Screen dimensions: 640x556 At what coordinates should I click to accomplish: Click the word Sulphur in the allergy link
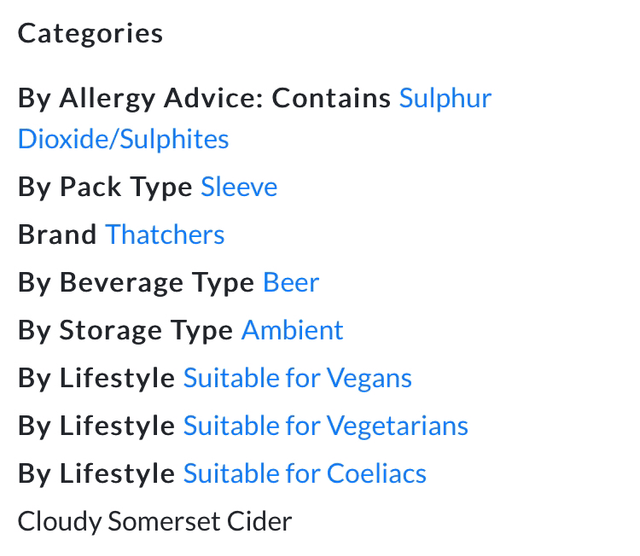click(x=445, y=99)
